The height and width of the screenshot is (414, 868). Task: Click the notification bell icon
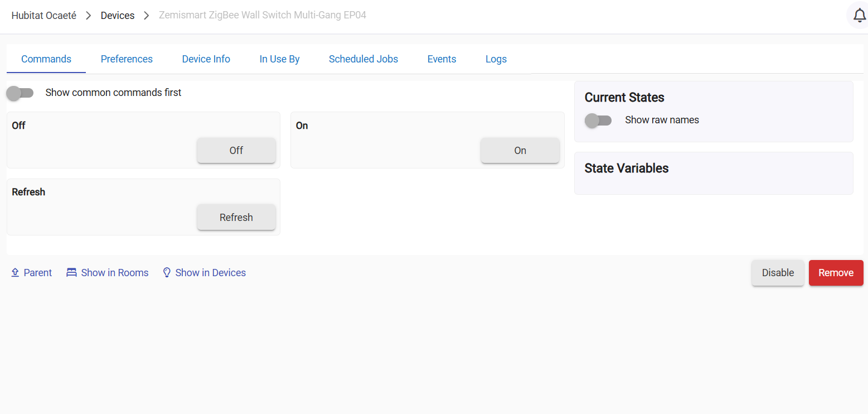(x=860, y=15)
